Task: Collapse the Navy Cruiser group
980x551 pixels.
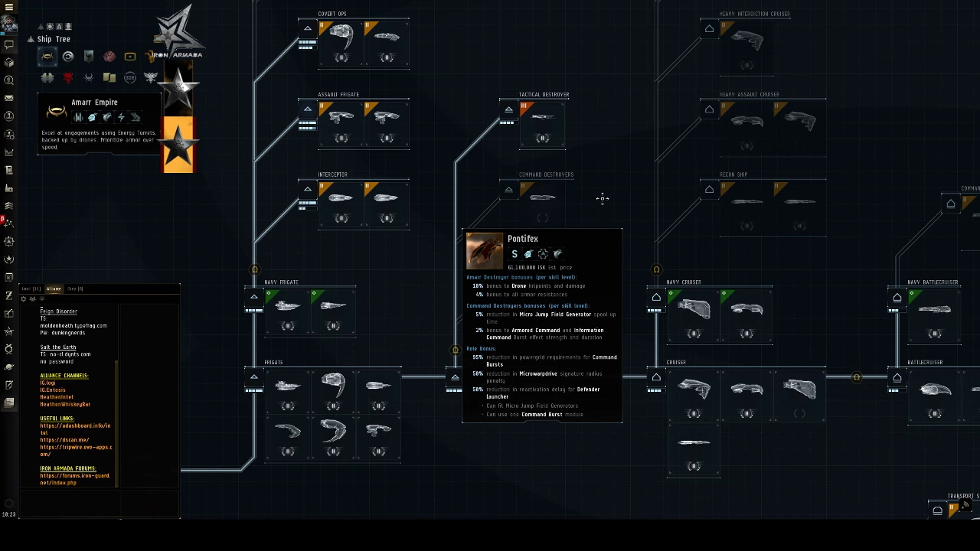Action: [656, 297]
